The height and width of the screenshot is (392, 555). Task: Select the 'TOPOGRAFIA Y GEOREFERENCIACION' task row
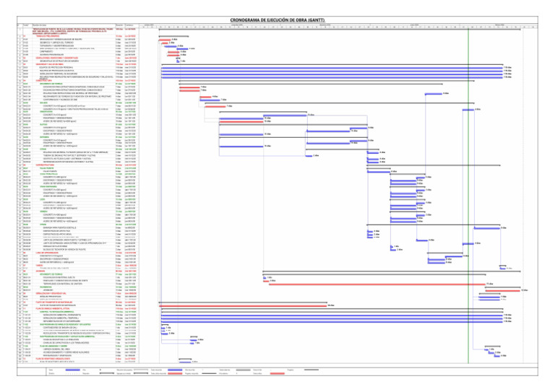coord(78,45)
